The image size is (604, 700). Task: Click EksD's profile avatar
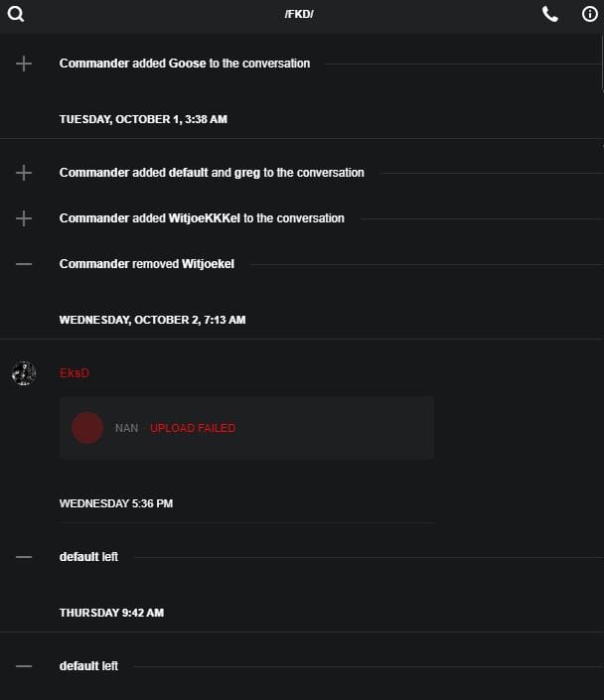point(24,373)
